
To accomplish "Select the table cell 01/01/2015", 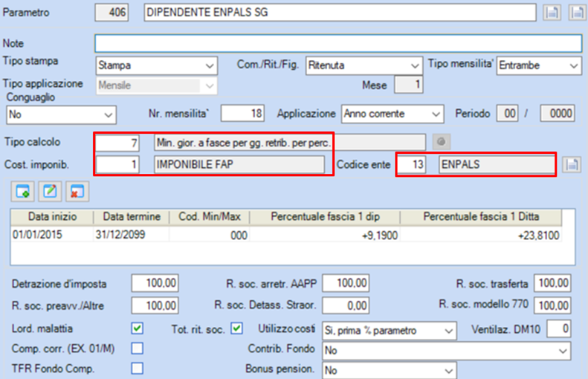I will (52, 235).
